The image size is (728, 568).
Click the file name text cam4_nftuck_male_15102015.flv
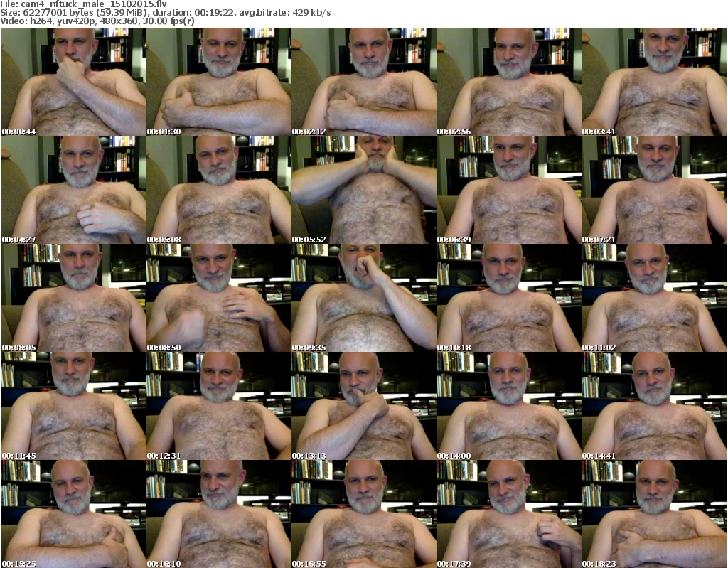pos(94,4)
